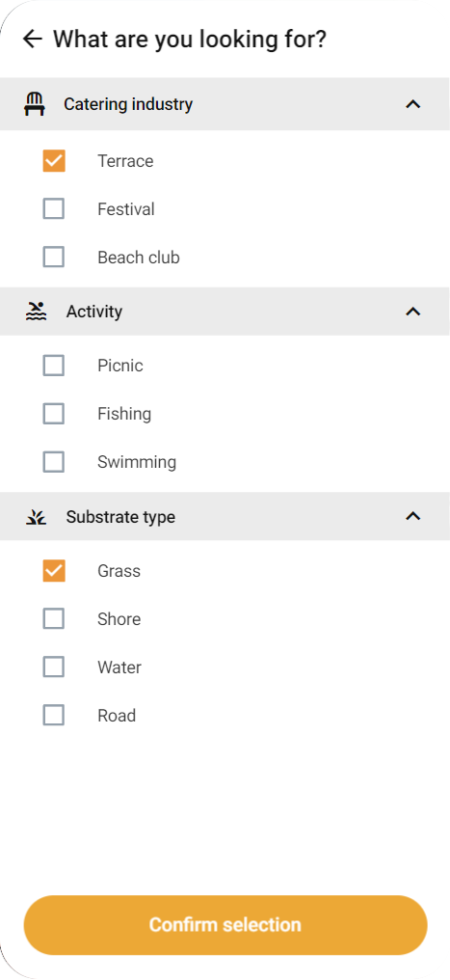Click the grass icon beside Substrate type
Screen dimensions: 450x980
(x=37, y=517)
